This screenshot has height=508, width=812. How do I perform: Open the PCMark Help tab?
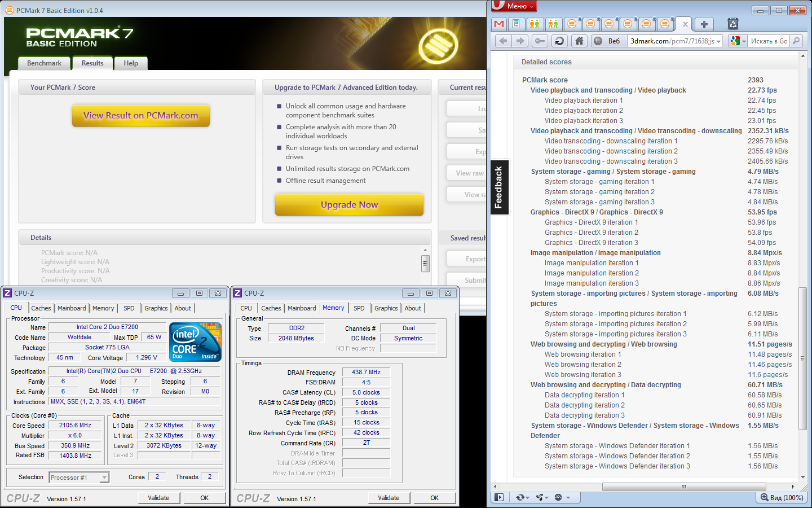[131, 63]
